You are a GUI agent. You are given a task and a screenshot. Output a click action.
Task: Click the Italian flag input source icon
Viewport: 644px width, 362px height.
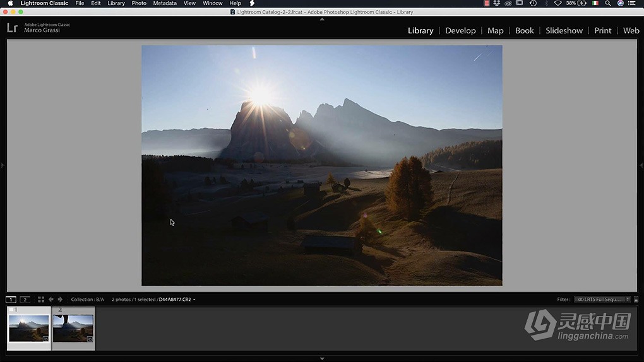595,3
